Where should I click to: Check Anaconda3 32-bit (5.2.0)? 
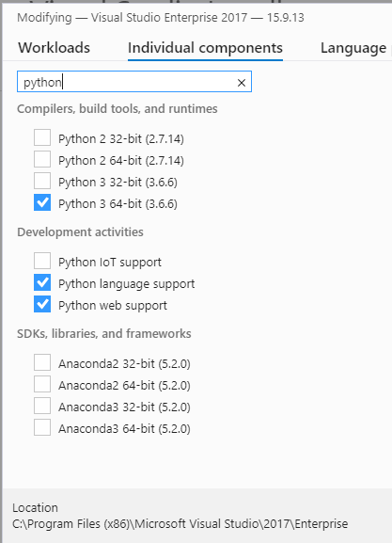pyautogui.click(x=42, y=406)
